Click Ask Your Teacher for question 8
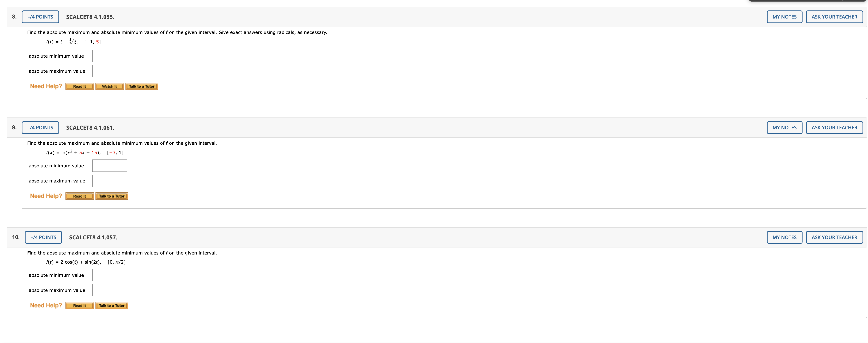The width and height of the screenshot is (868, 343). 834,17
